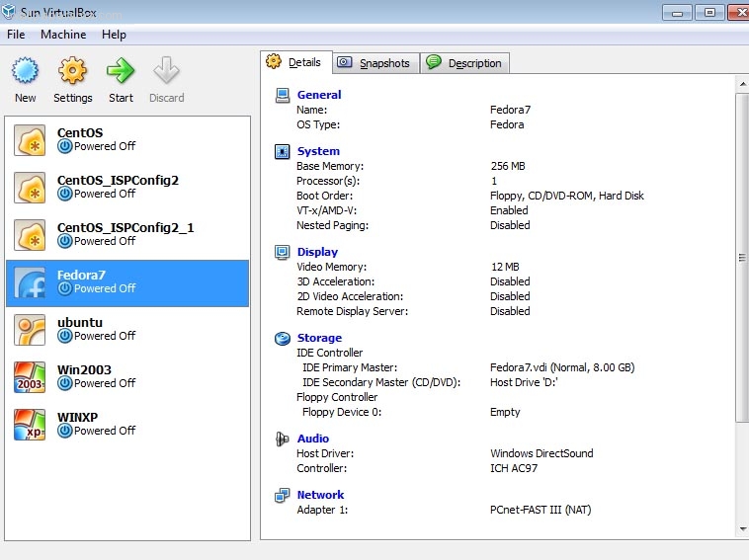Click 'Powered Off' status under Fedora7
The height and width of the screenshot is (560, 749).
click(105, 288)
